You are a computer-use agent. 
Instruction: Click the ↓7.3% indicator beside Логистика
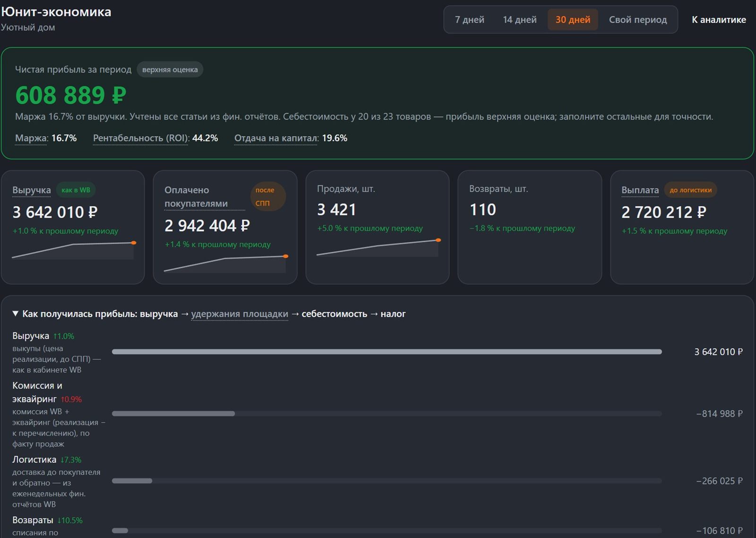click(71, 460)
